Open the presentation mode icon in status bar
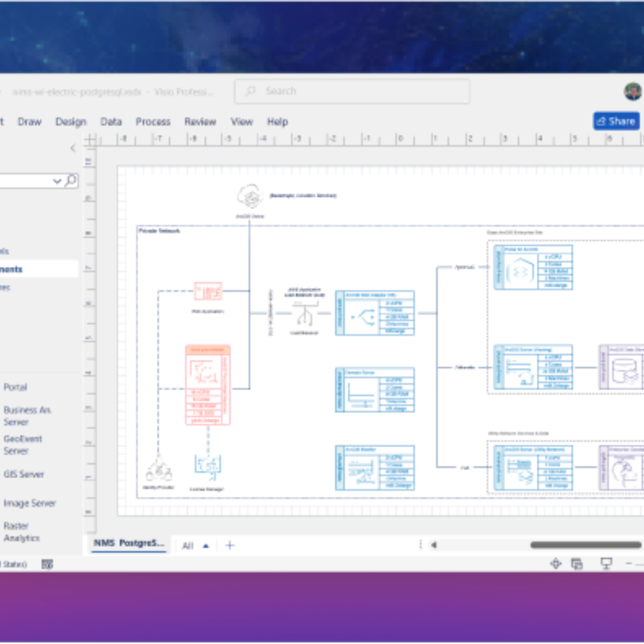This screenshot has width=644, height=644. [x=606, y=563]
